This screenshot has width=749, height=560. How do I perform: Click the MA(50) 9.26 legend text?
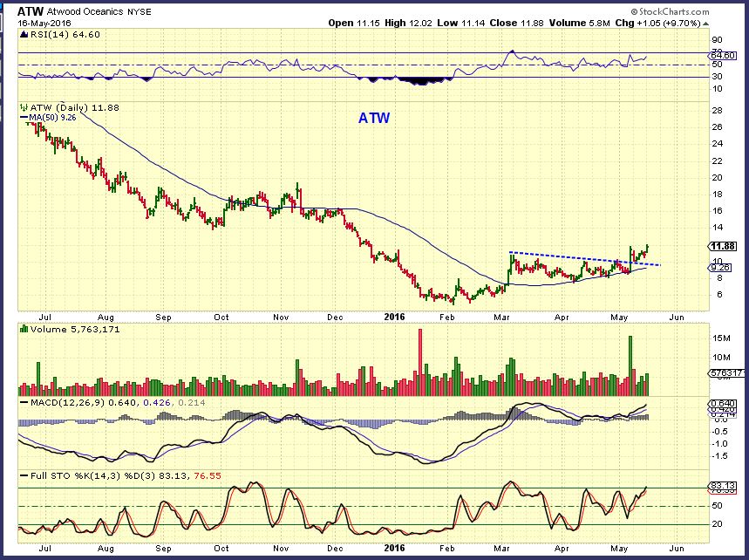(52, 117)
